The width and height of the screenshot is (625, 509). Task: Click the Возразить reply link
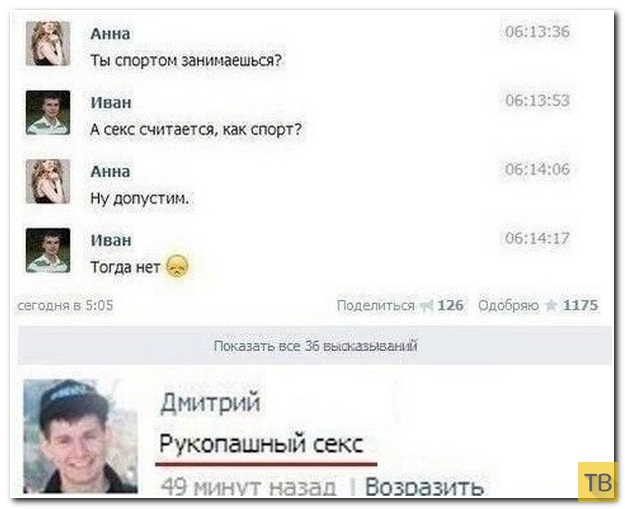(x=425, y=487)
